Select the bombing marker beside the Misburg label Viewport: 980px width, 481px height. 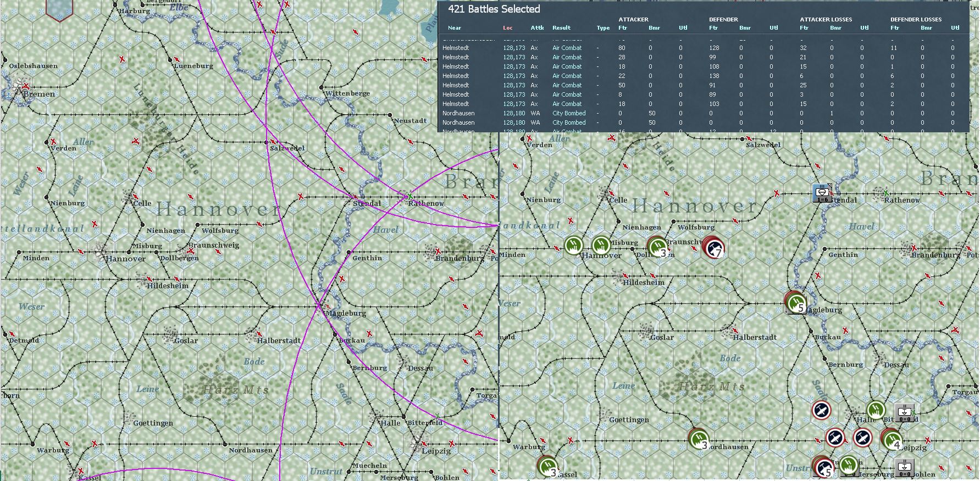coord(601,245)
